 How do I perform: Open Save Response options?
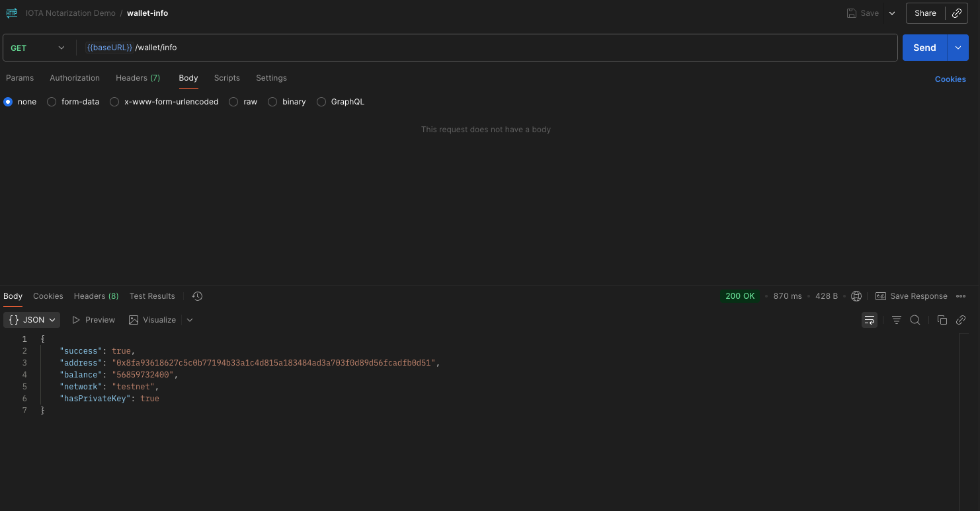click(x=911, y=295)
